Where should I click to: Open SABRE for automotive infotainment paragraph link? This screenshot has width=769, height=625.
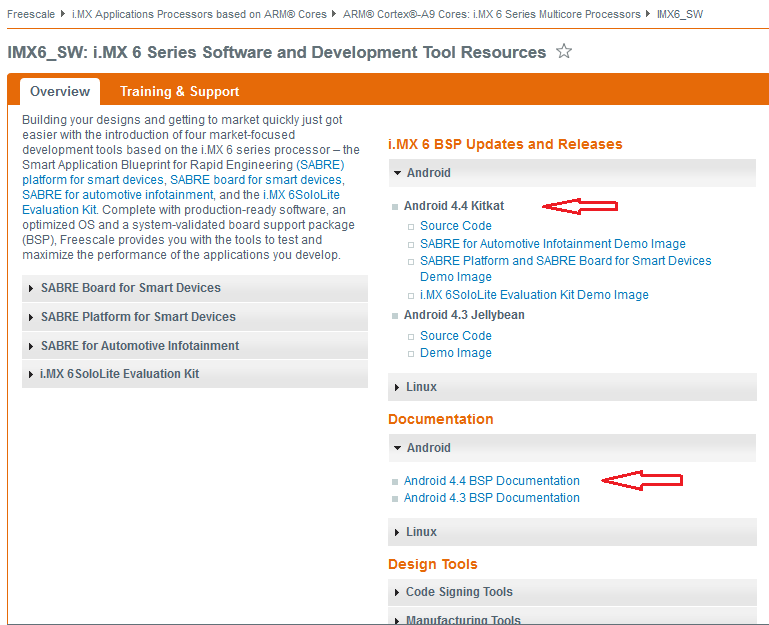point(118,195)
